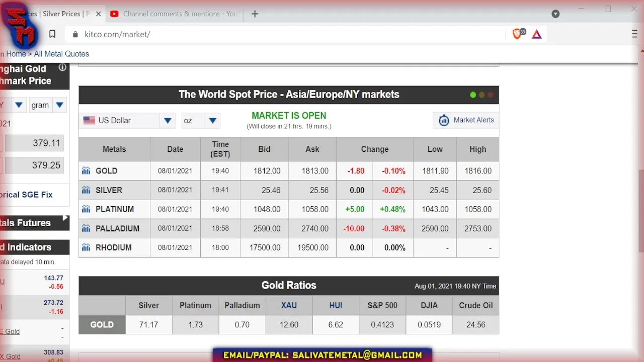Open the PALLADIUM row chart icon
644x362 pixels.
click(86, 228)
